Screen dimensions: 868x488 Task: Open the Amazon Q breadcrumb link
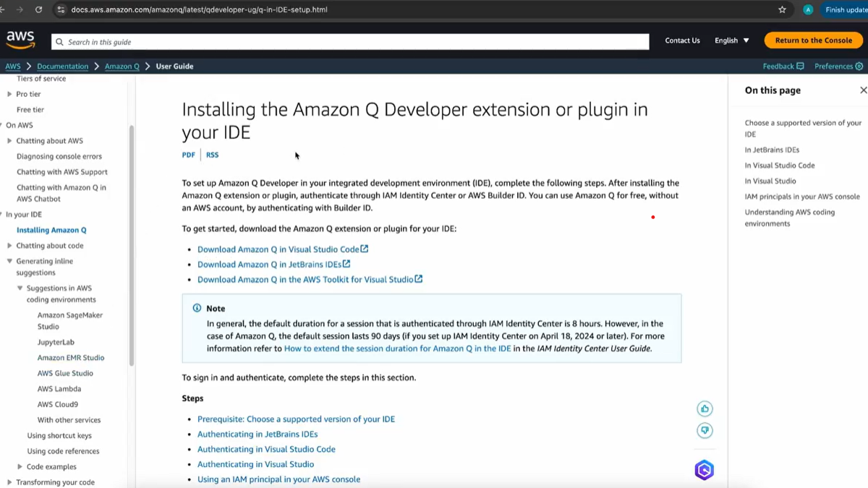pyautogui.click(x=122, y=67)
